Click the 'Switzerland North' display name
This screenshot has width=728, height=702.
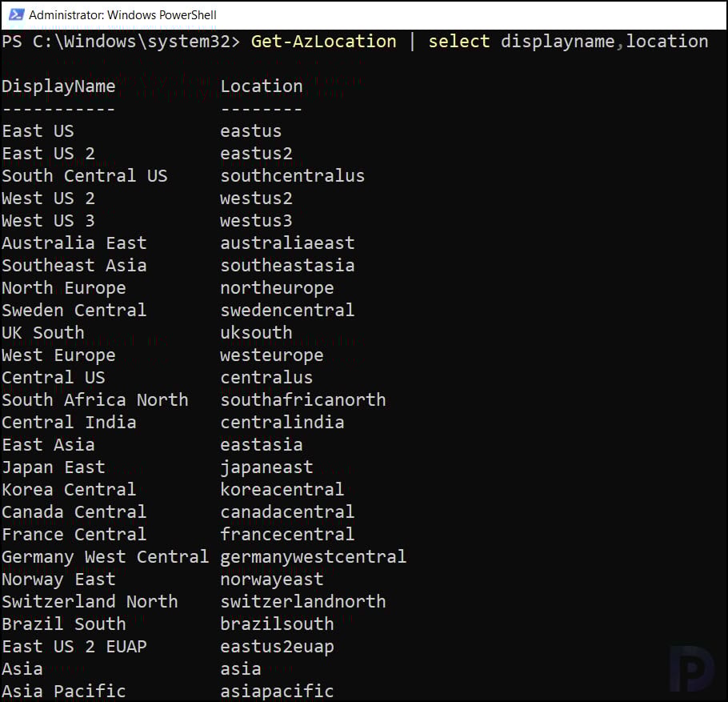pos(90,602)
